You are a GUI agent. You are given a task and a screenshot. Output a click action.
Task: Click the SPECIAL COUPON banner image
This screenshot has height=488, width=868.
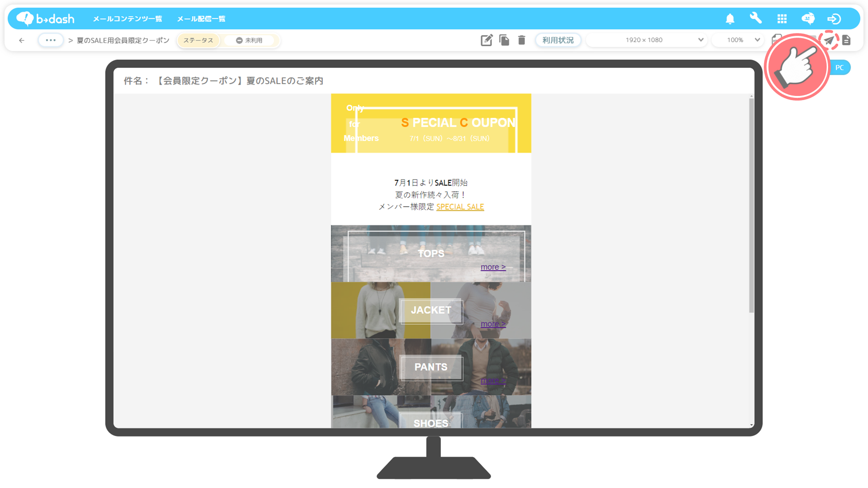point(431,123)
